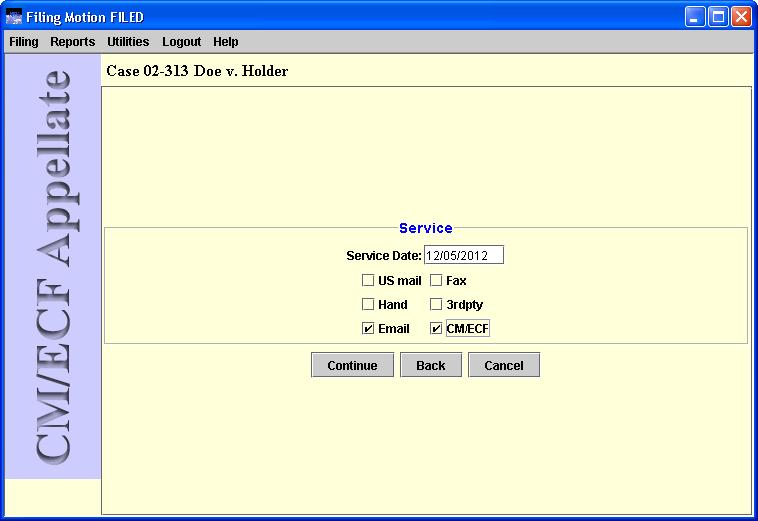Enable the 3rdpty checkbox
Image resolution: width=758 pixels, height=521 pixels.
(x=436, y=304)
